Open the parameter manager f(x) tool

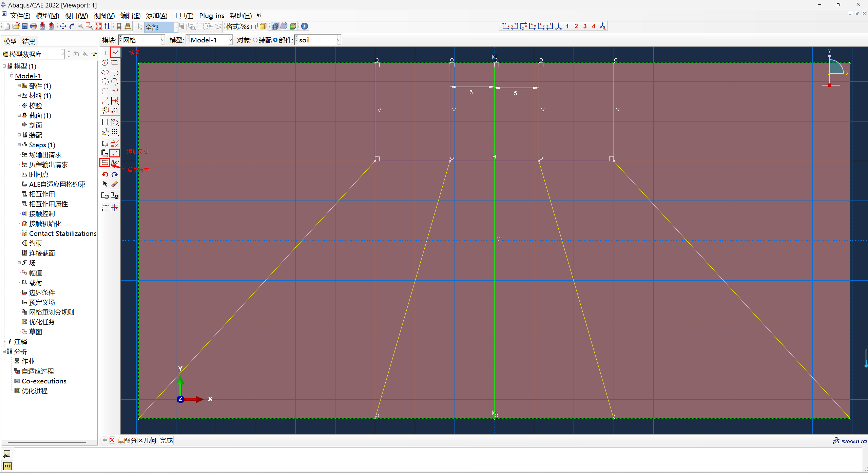[115, 163]
